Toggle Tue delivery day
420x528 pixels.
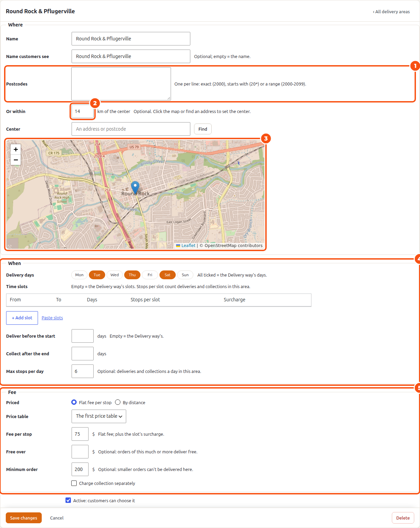[97, 275]
